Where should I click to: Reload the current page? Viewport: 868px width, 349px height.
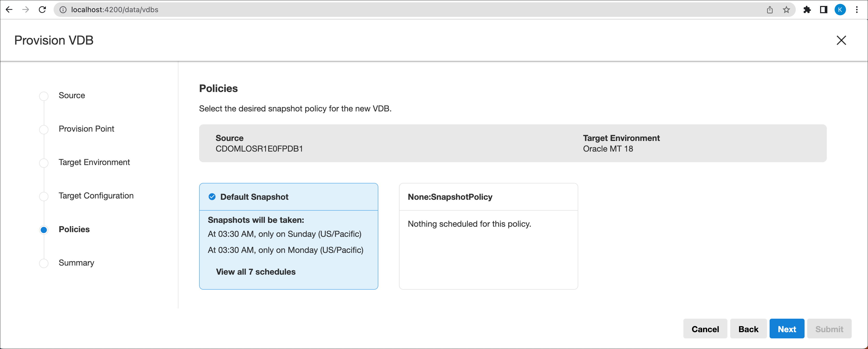pos(42,9)
